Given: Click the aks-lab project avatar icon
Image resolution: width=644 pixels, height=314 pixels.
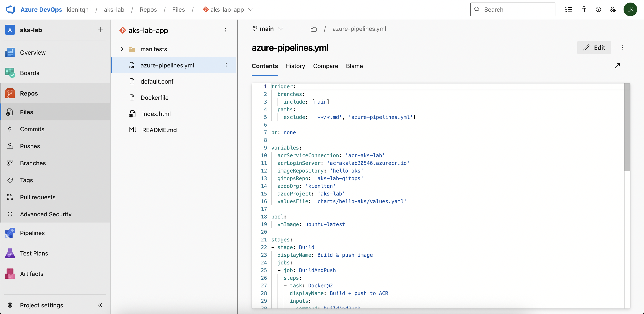Looking at the screenshot, I should 10,30.
